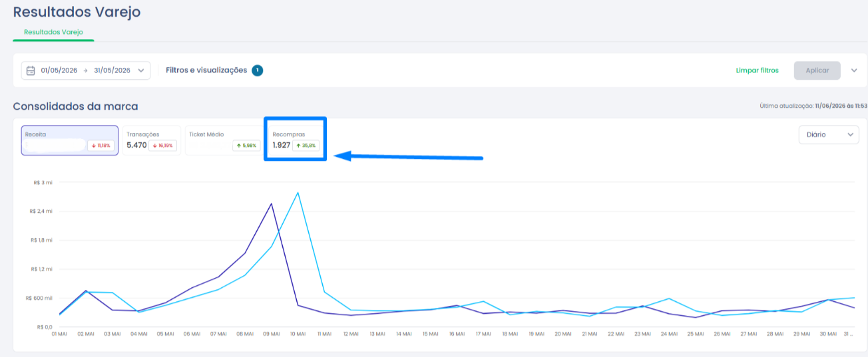
Task: Click the Limpar filtros link
Action: pyautogui.click(x=757, y=70)
